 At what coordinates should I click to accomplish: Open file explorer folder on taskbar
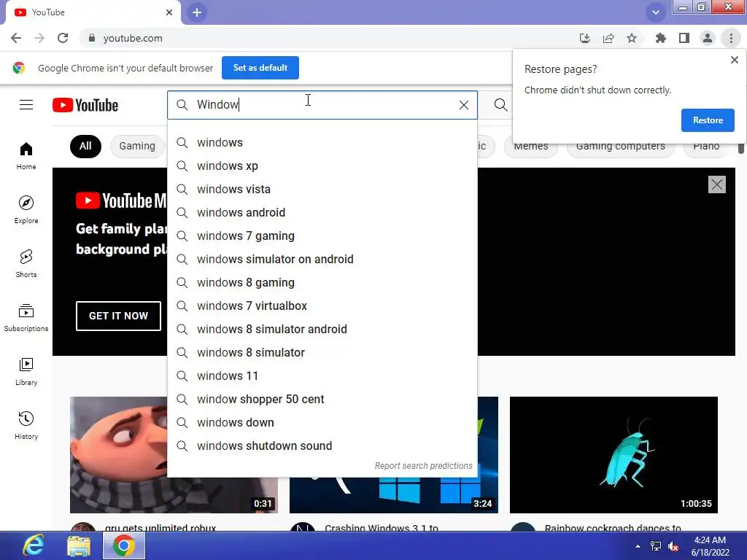point(79,545)
